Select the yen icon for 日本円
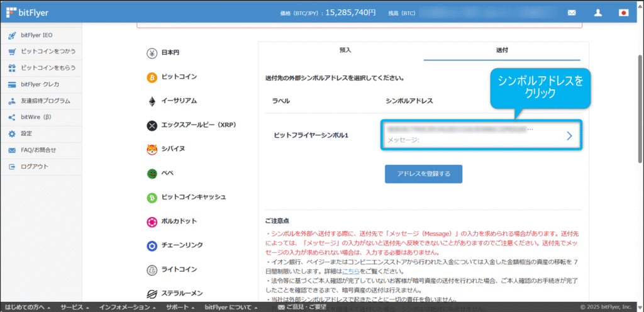Viewport: 644px width, 312px height. coord(152,53)
